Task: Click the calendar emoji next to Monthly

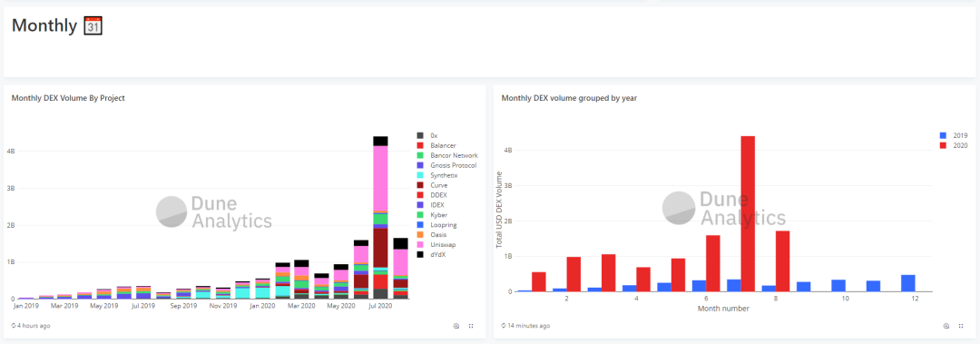Action: point(93,25)
